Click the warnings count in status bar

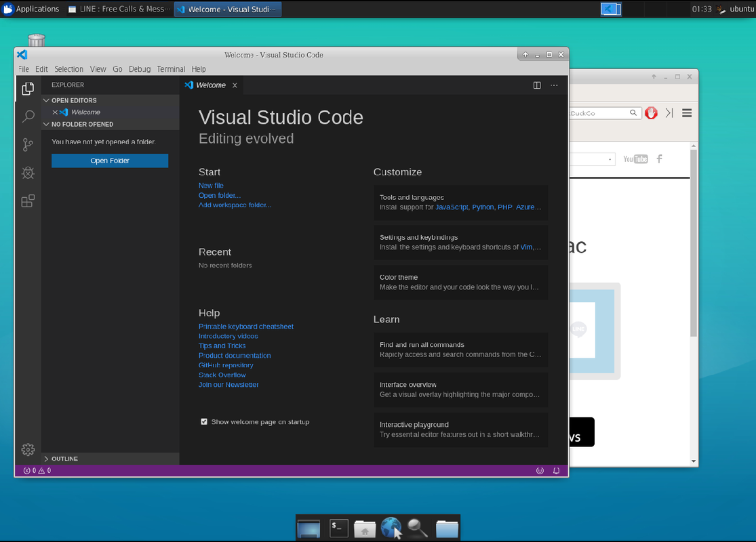[45, 471]
